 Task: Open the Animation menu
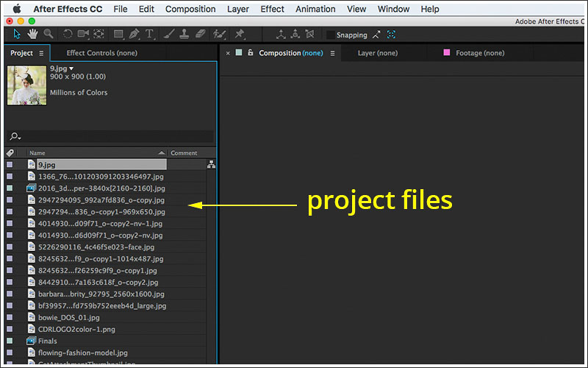coord(315,9)
